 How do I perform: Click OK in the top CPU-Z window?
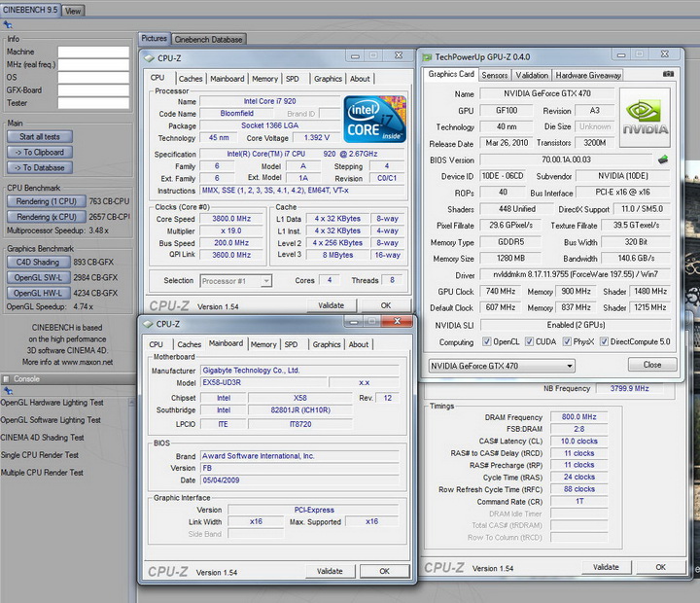386,305
